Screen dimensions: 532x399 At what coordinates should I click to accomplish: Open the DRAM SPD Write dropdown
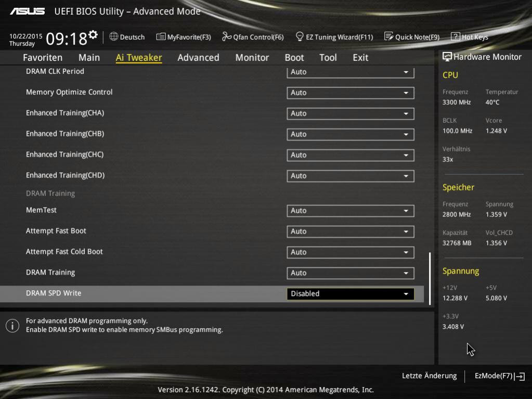pos(350,294)
